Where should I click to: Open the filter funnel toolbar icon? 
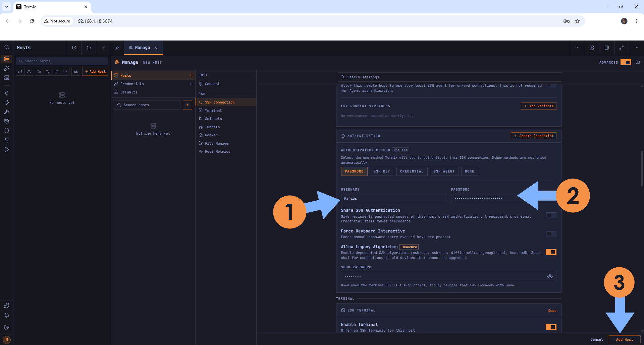56,71
